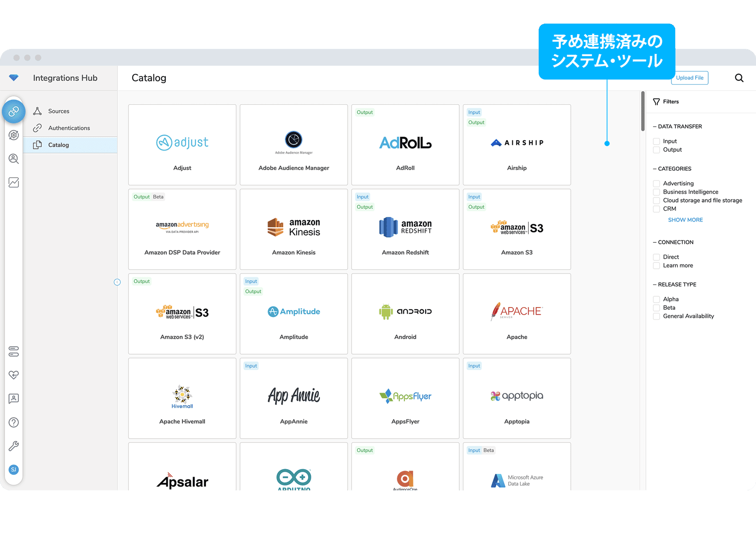Viewport: 756px width, 556px height.
Task: Check the Business Intelligence category filter
Action: (x=656, y=192)
